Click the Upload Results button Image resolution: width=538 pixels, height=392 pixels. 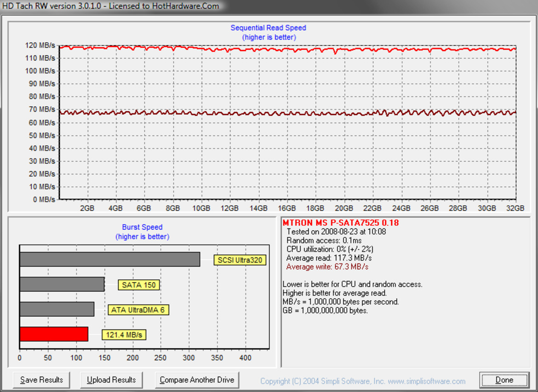112,380
